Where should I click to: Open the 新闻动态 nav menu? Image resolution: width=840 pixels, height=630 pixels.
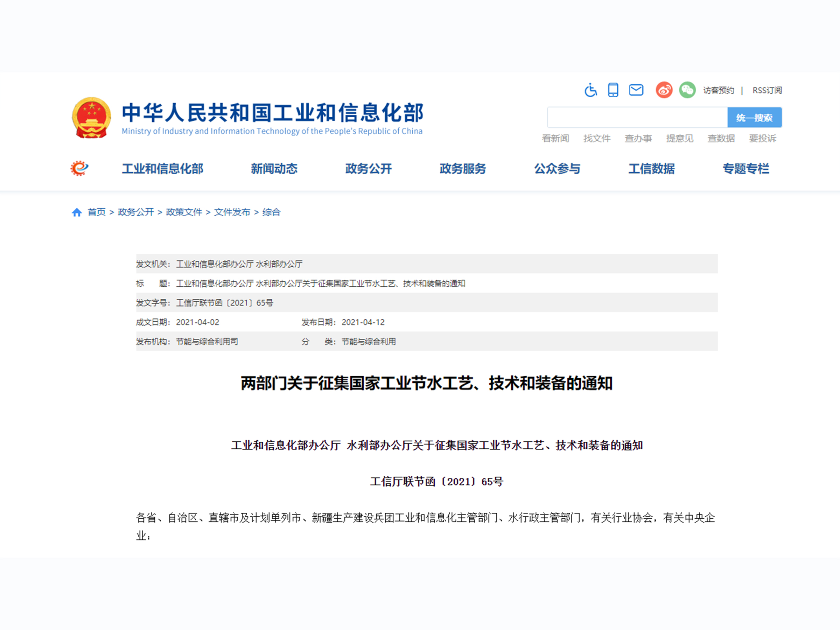click(274, 168)
